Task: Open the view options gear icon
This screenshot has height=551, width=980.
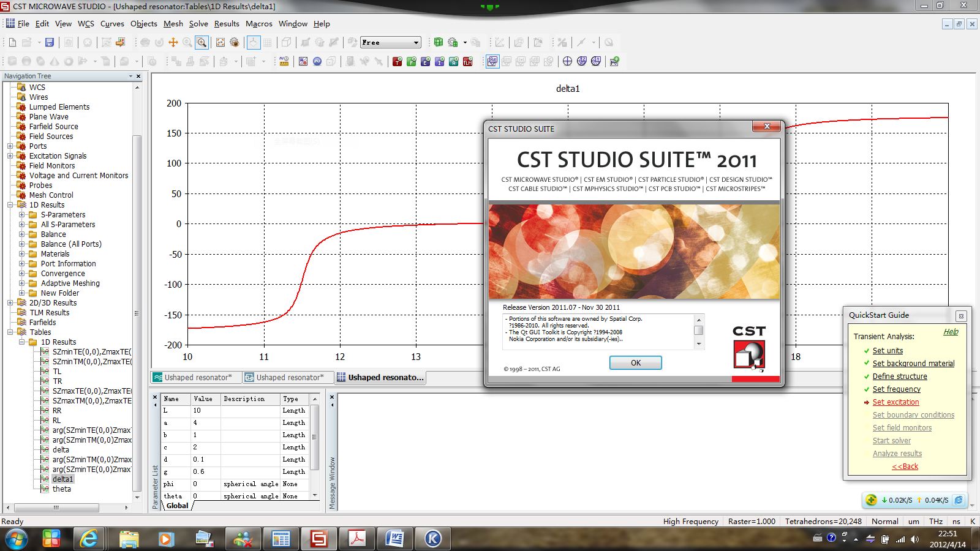Action: tap(234, 42)
